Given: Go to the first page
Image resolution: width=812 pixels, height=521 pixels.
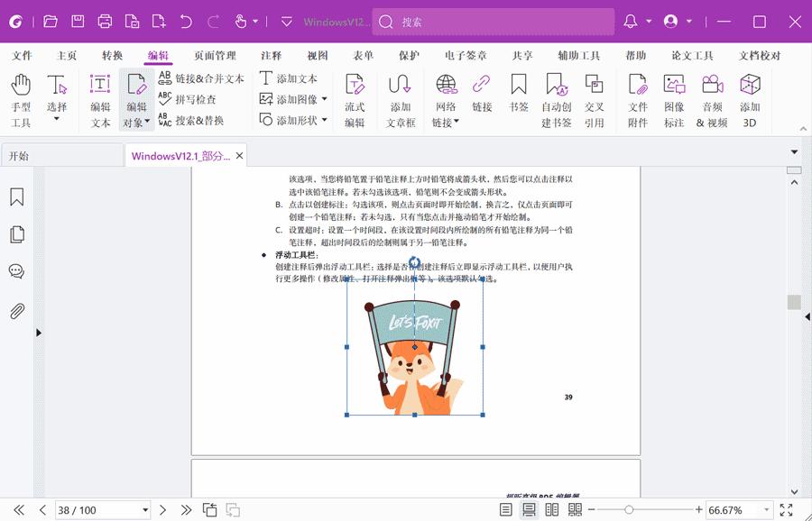Looking at the screenshot, I should coord(19,510).
